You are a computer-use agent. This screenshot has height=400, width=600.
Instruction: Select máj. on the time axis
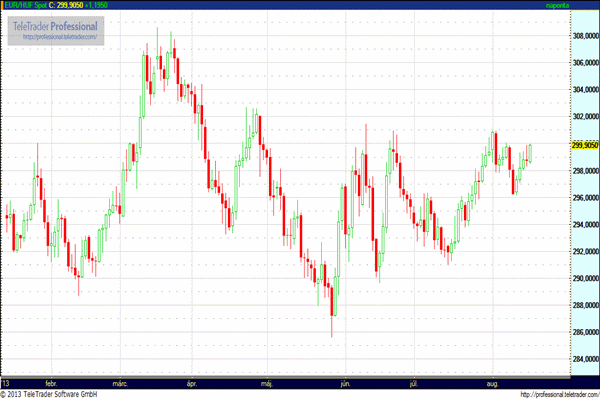pyautogui.click(x=266, y=383)
